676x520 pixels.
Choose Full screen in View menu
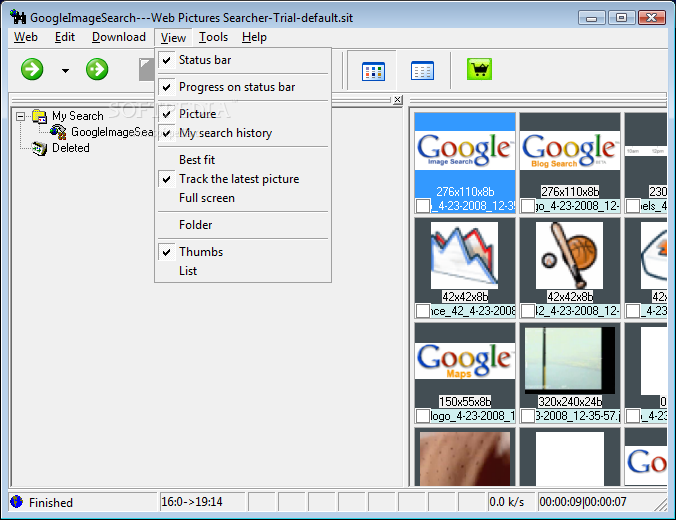[x=243, y=198]
